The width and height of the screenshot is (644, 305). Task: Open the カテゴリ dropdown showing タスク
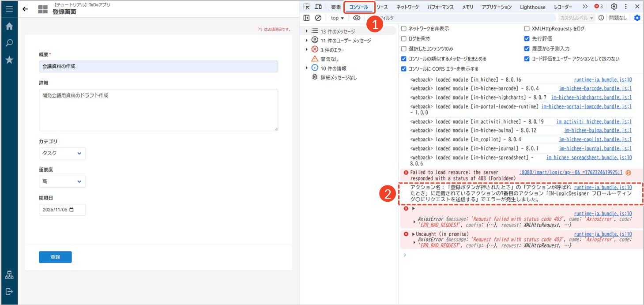62,153
